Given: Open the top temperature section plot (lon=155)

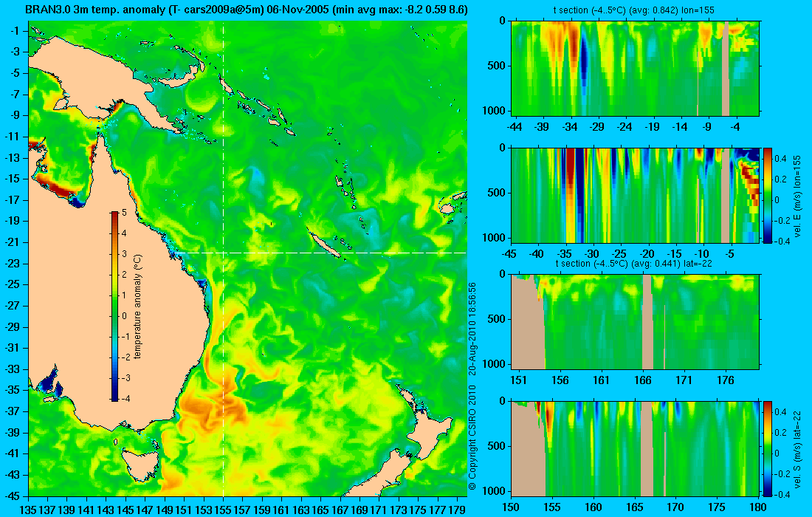Looking at the screenshot, I should [x=636, y=69].
